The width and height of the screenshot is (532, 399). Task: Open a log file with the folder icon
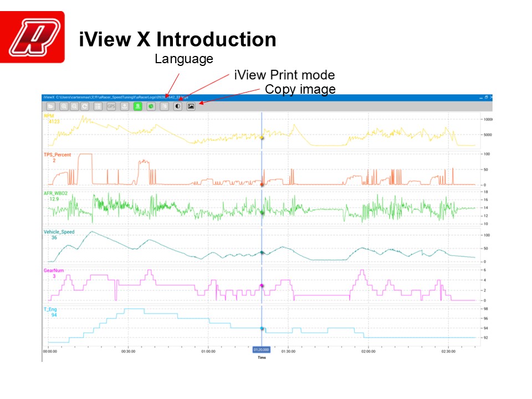(50, 106)
